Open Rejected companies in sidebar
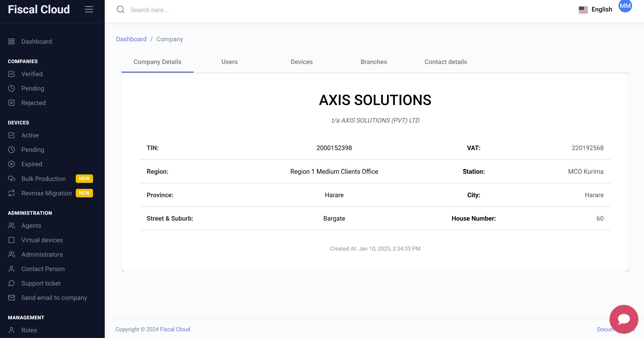Image resolution: width=644 pixels, height=338 pixels. point(33,103)
